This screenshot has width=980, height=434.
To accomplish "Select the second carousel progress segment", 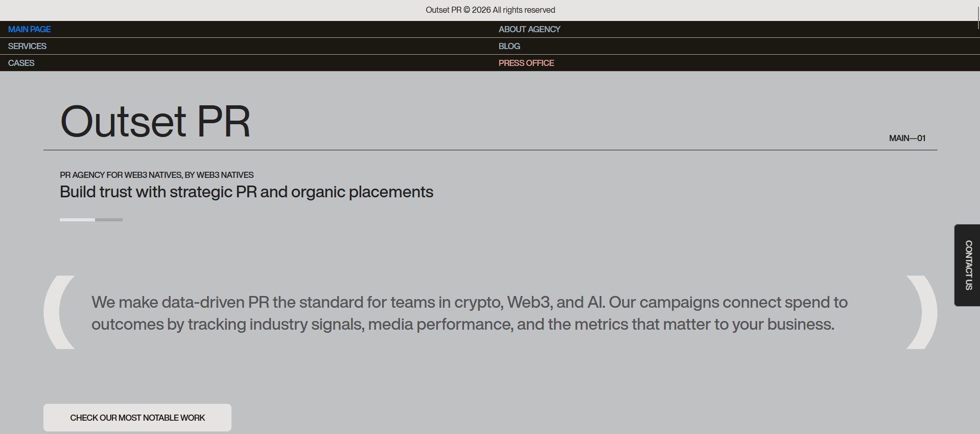I will (x=108, y=219).
